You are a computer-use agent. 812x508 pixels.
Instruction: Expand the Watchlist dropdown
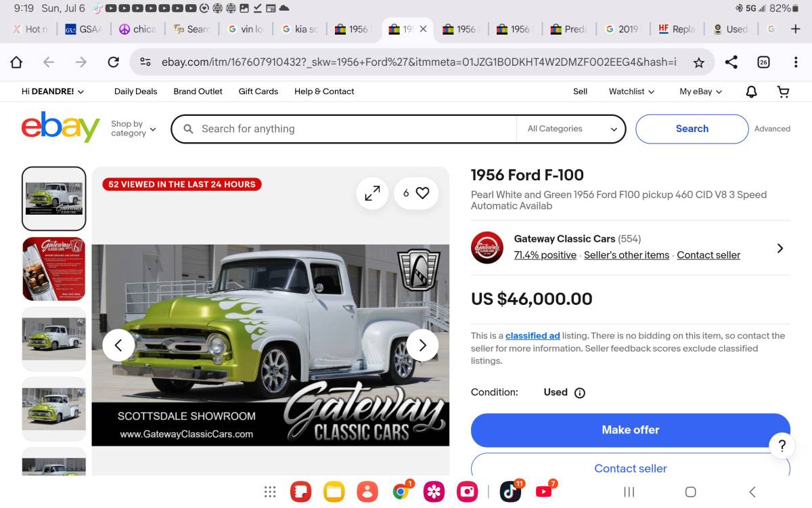pos(631,91)
